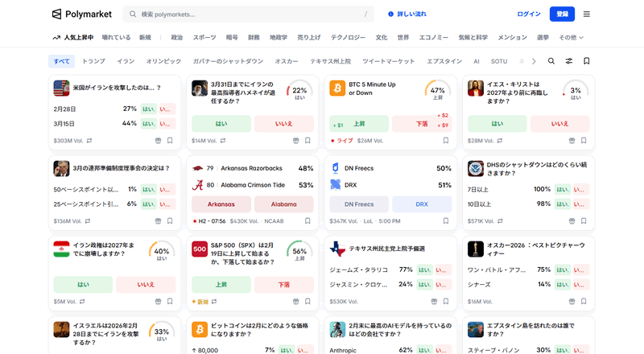Click gift icon on $303M Vol. card
The width and height of the screenshot is (644, 354).
tap(158, 141)
